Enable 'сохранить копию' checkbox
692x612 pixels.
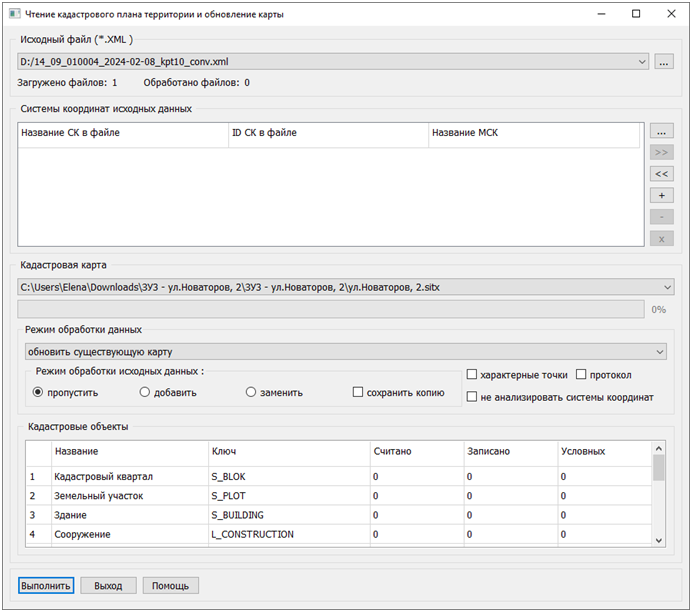358,392
